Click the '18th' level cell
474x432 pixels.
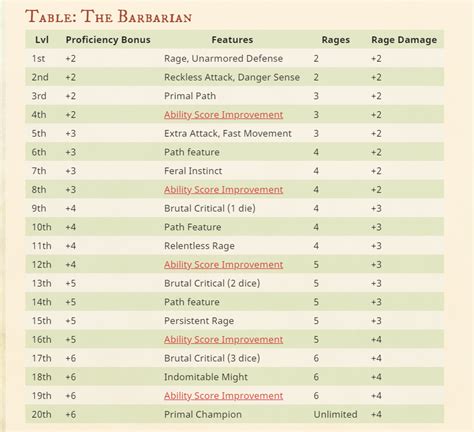[x=42, y=377]
